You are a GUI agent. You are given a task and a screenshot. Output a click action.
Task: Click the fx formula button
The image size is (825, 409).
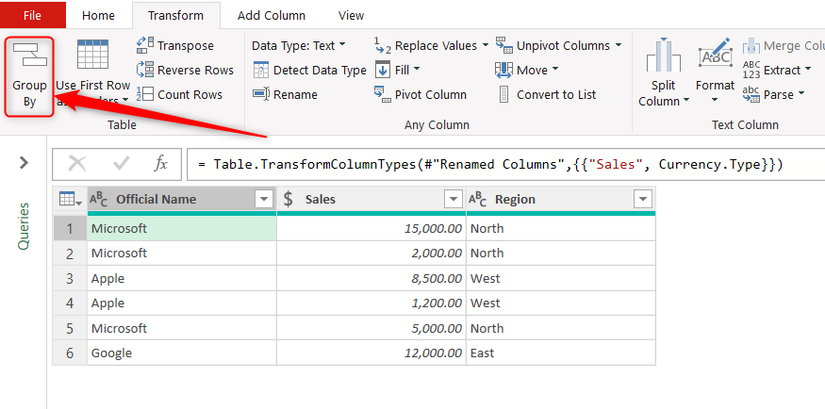160,164
